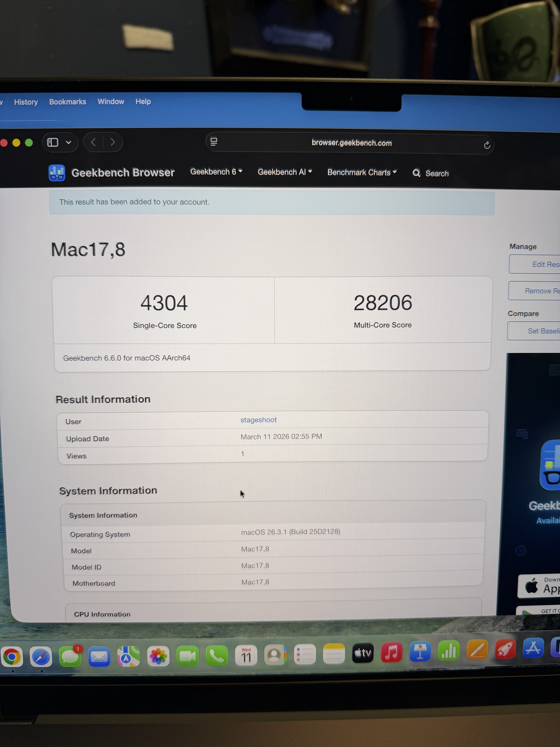Click the 'CPU Information' table header

click(102, 614)
